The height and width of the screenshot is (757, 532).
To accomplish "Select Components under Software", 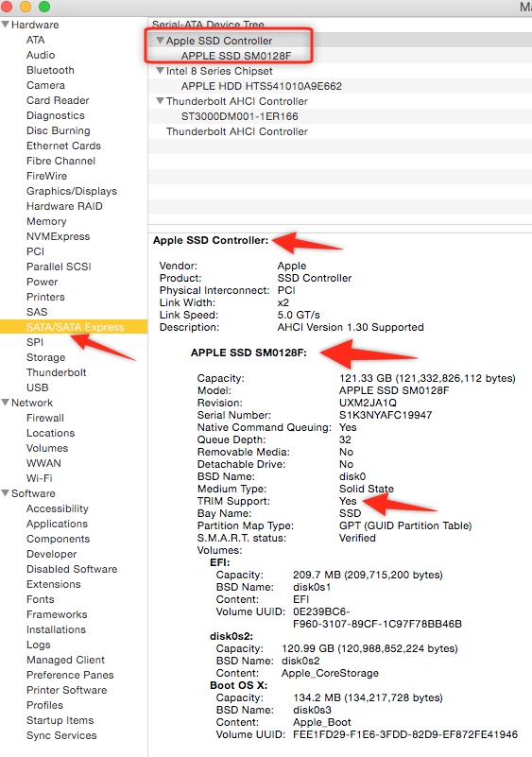I will [58, 539].
